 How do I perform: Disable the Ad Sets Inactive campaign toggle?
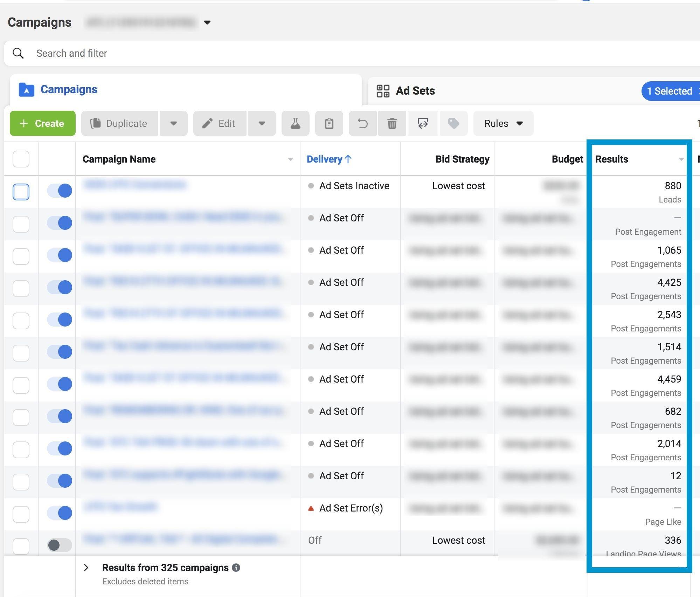pos(59,191)
